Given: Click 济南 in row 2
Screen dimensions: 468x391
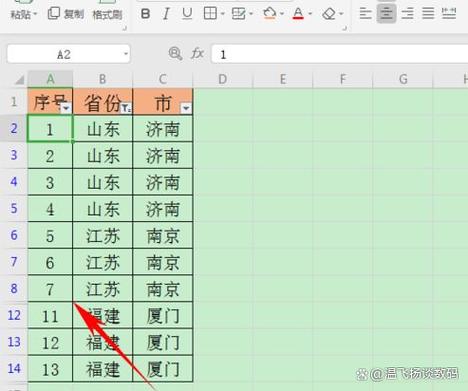Looking at the screenshot, I should [163, 129].
